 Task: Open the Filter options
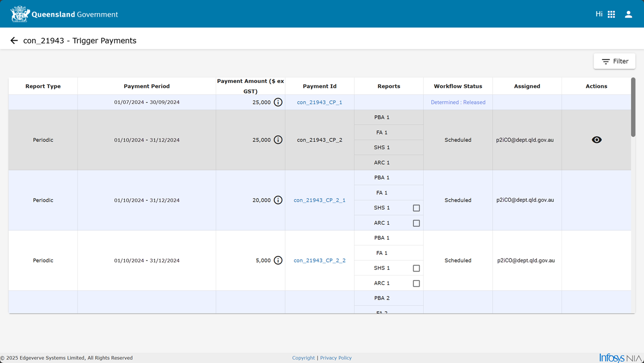pyautogui.click(x=614, y=61)
